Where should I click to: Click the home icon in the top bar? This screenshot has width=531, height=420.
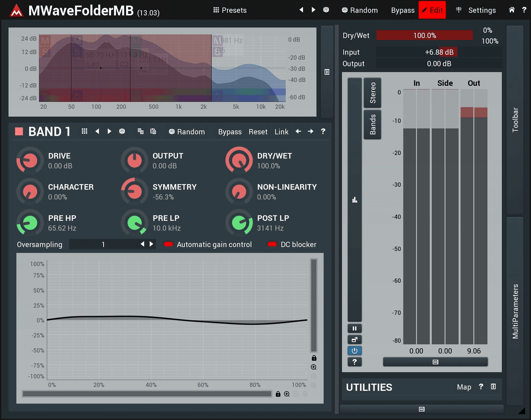click(512, 10)
